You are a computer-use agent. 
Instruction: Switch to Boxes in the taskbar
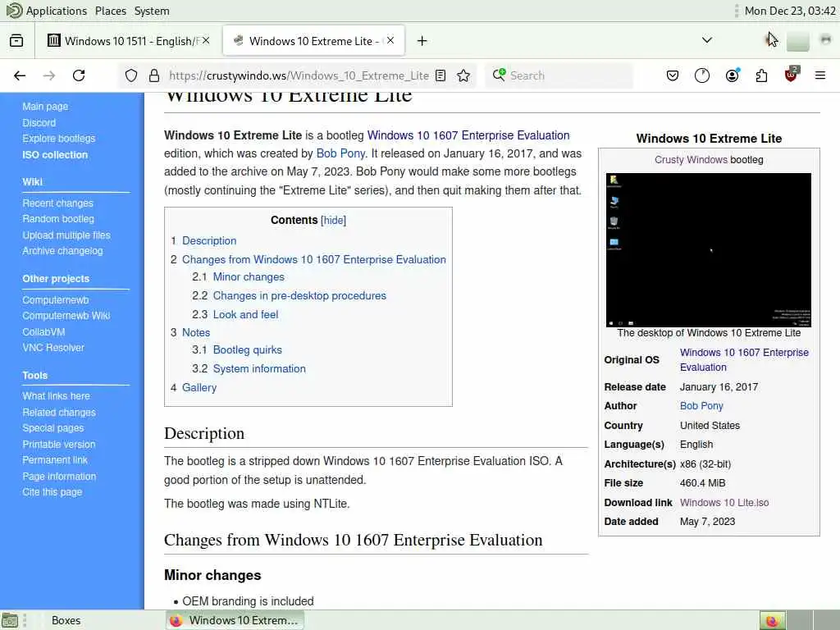coord(66,620)
